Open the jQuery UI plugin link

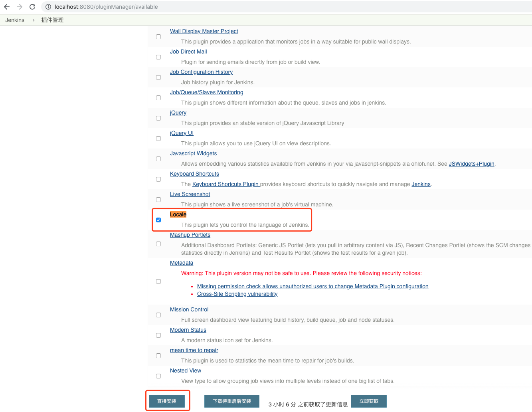click(x=182, y=133)
